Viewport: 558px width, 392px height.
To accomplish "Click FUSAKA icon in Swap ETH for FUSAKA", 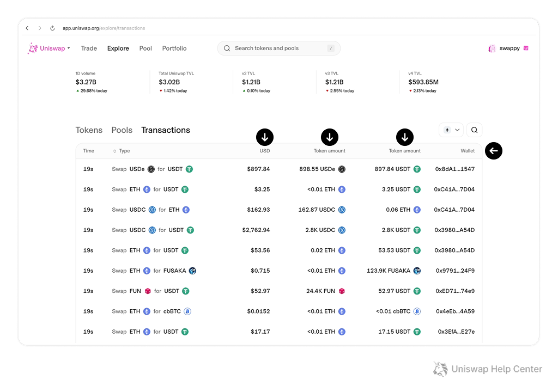I will tap(192, 271).
